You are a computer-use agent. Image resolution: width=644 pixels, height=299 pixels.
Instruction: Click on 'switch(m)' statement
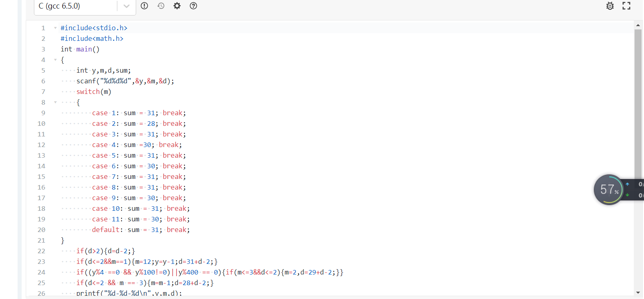point(94,91)
